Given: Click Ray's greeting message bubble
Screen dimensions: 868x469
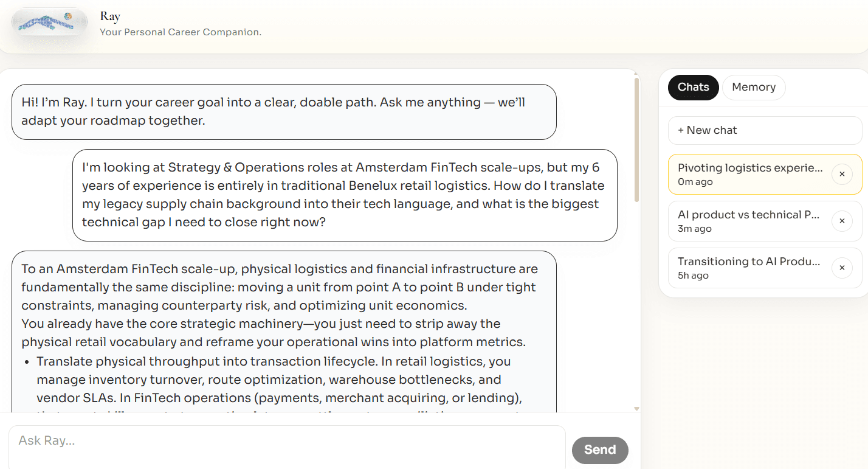Looking at the screenshot, I should [284, 112].
